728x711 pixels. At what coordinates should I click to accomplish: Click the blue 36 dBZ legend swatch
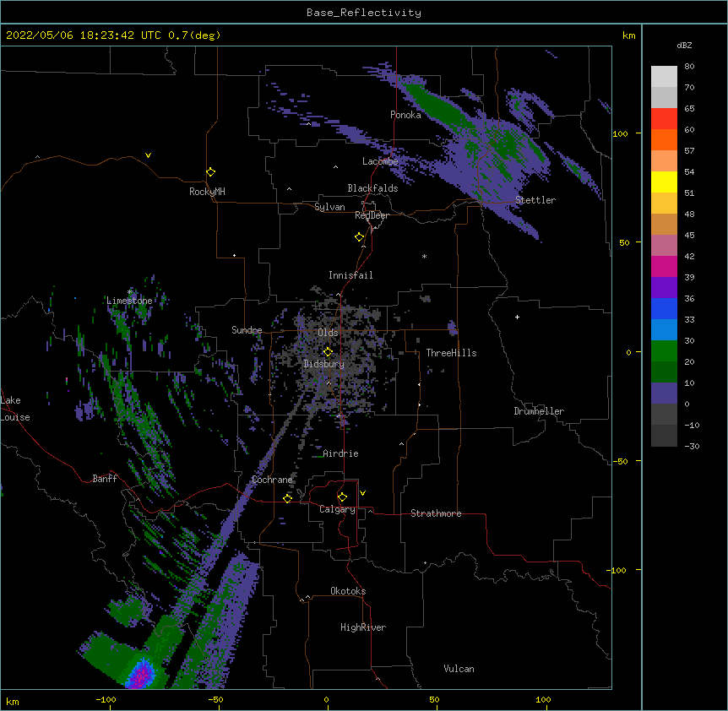point(664,308)
